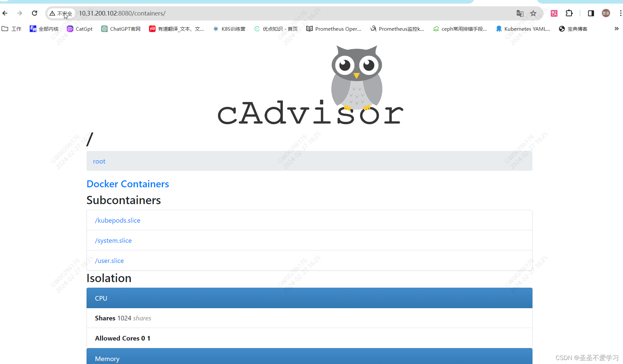Click the root breadcrumb link
623x364 pixels.
[x=99, y=161]
